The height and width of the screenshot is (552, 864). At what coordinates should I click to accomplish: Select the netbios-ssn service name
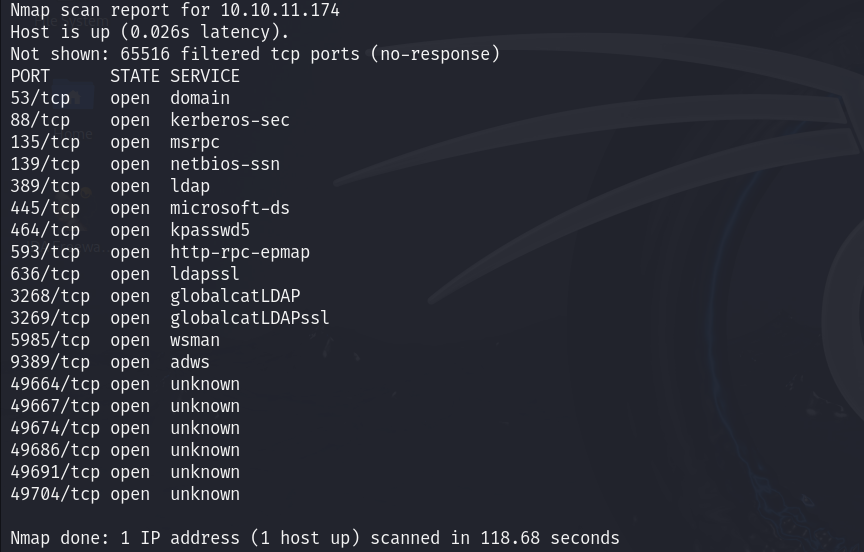[x=225, y=164]
